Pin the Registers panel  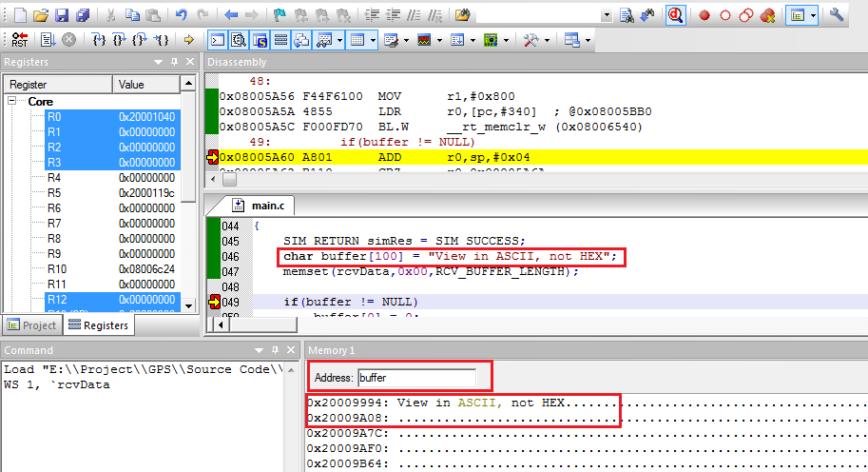click(x=174, y=62)
